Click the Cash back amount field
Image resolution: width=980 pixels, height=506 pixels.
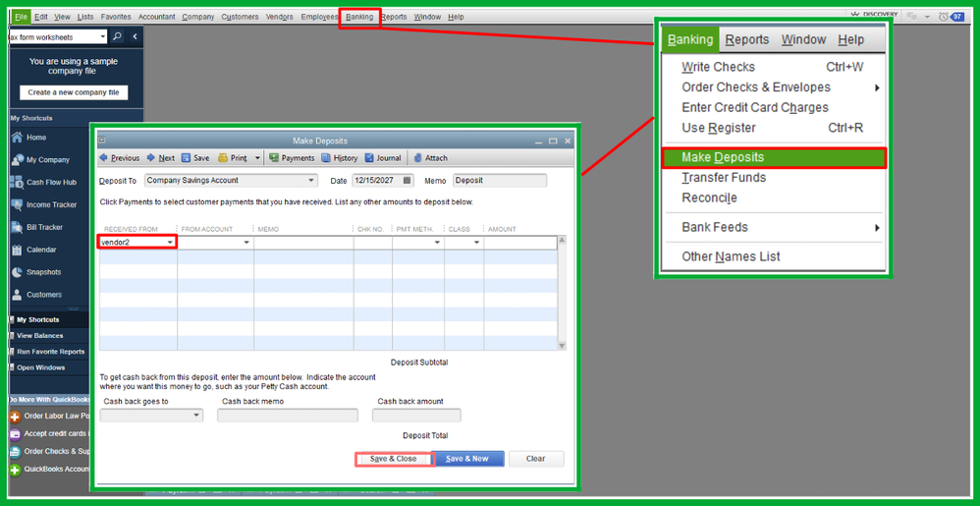[416, 416]
